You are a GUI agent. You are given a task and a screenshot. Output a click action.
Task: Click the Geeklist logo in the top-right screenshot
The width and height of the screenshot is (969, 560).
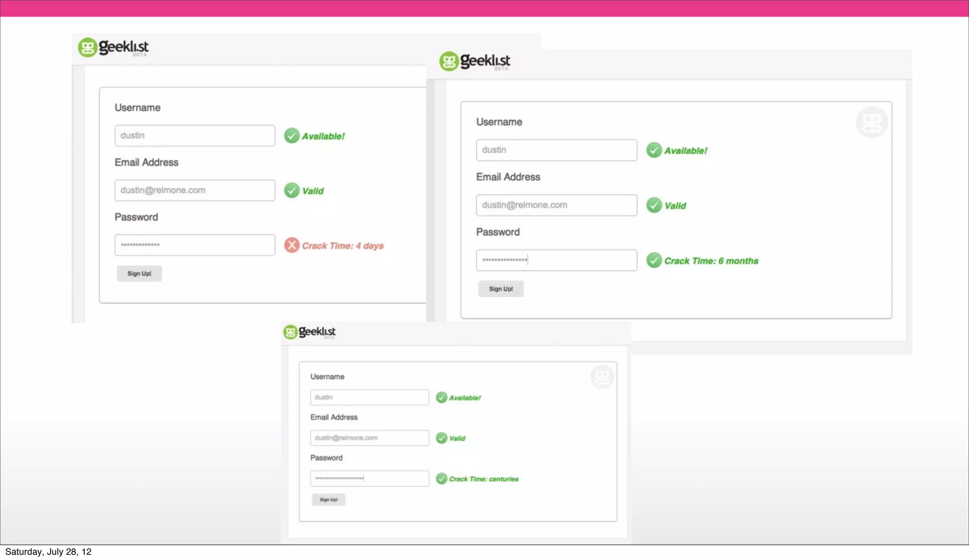click(475, 61)
